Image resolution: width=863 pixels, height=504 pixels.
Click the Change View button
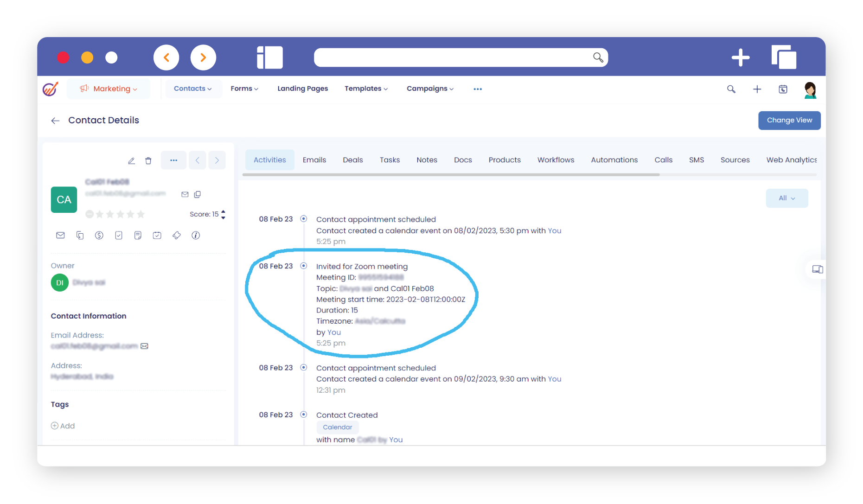789,121
